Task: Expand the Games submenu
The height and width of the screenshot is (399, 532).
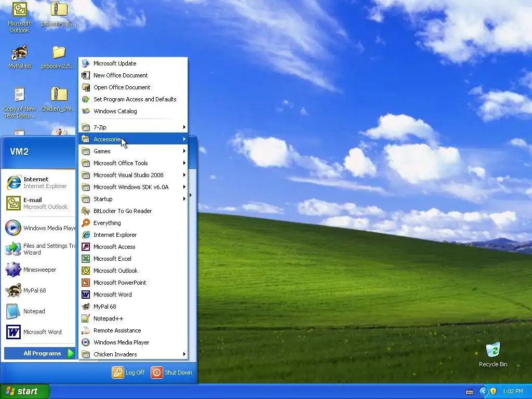Action: pyautogui.click(x=133, y=151)
